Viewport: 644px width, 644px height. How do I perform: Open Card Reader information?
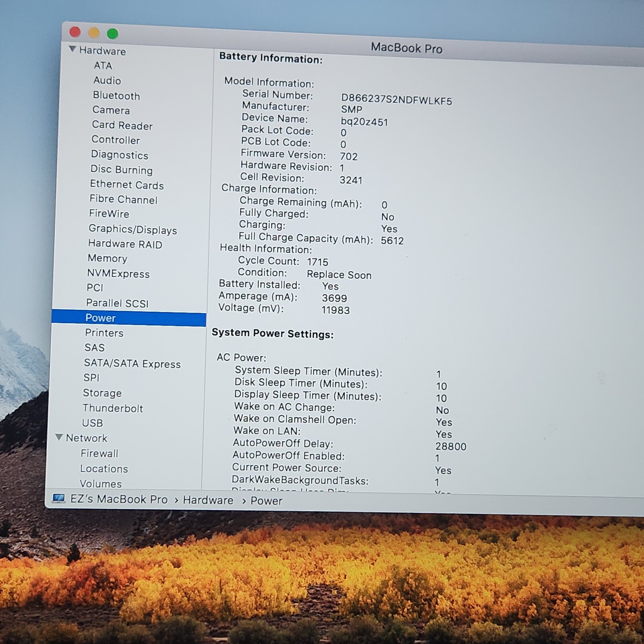[x=122, y=125]
